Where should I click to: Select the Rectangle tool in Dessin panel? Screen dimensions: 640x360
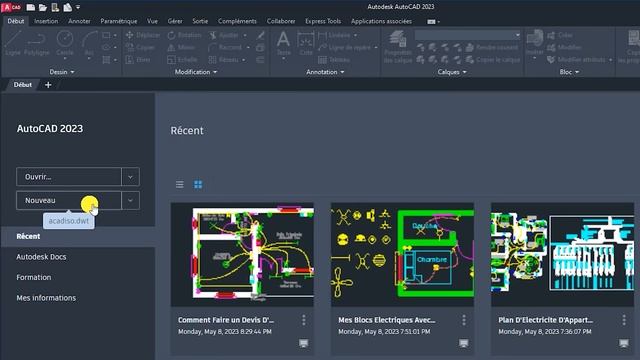106,36
